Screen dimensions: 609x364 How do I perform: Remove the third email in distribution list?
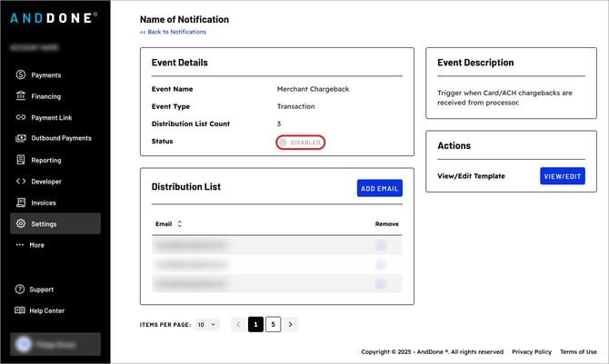coord(381,284)
